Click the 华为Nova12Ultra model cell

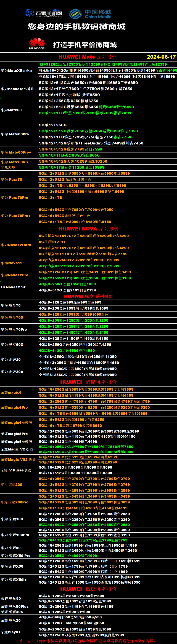pos(19,245)
